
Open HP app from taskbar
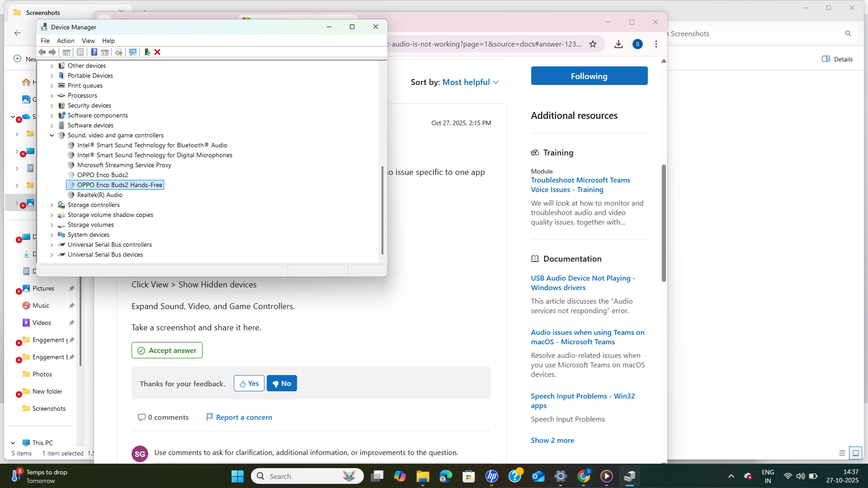point(491,476)
